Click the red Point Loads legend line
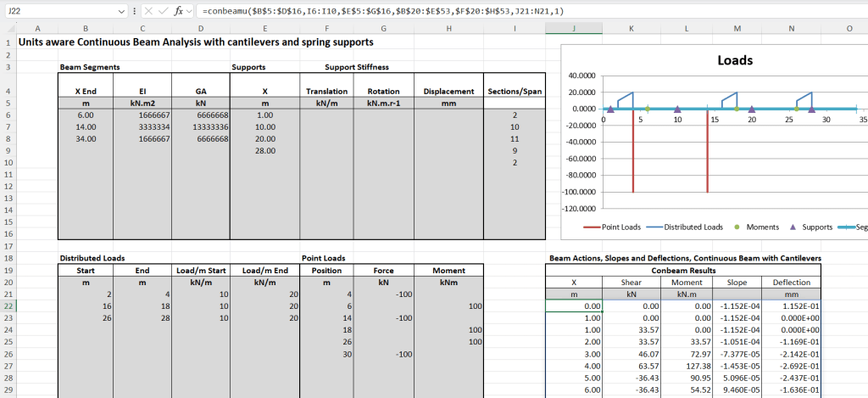Screen dimensions: 868x398 (590, 227)
